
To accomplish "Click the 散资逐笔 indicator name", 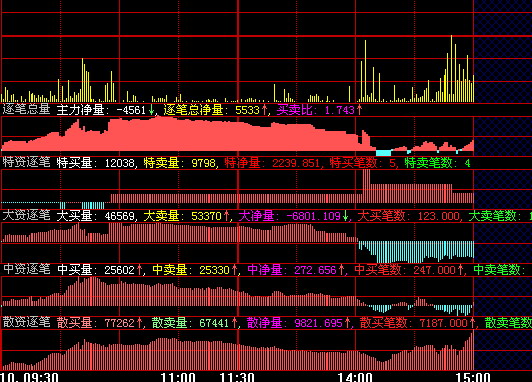I will tap(26, 322).
